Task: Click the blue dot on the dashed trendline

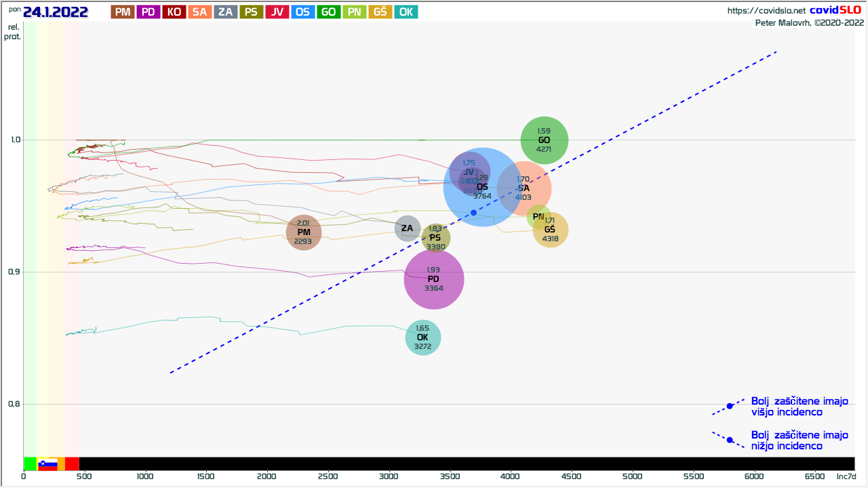Action: click(473, 213)
